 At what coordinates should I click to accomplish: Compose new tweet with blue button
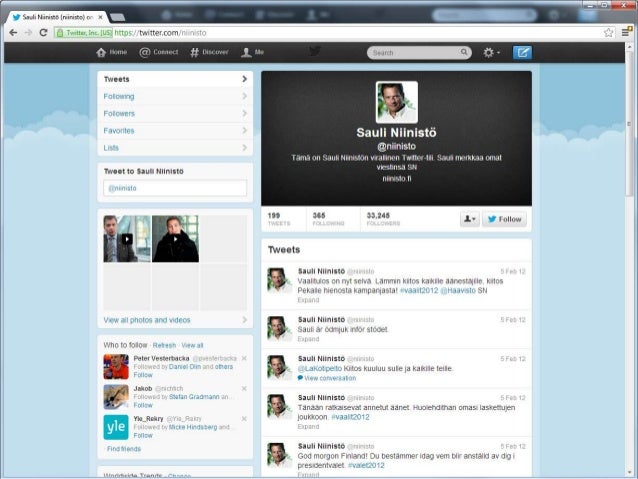(522, 52)
